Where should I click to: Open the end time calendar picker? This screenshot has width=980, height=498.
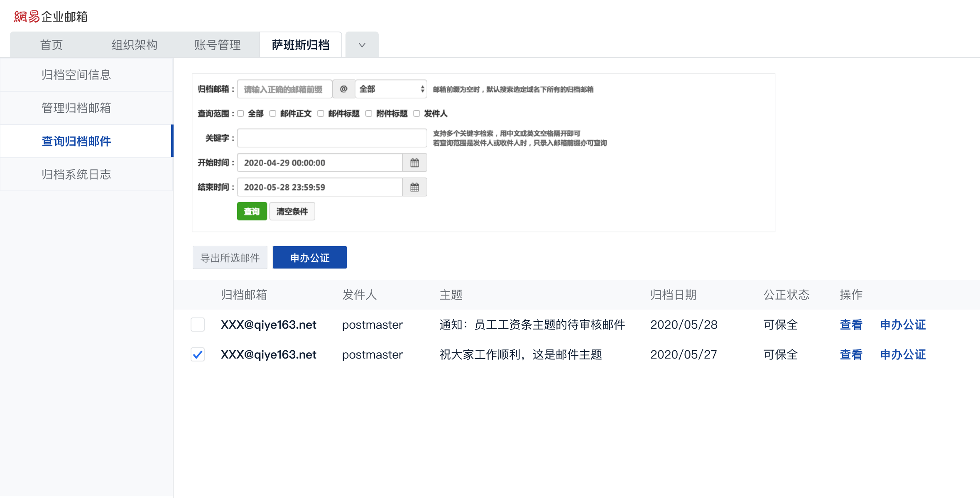(414, 187)
